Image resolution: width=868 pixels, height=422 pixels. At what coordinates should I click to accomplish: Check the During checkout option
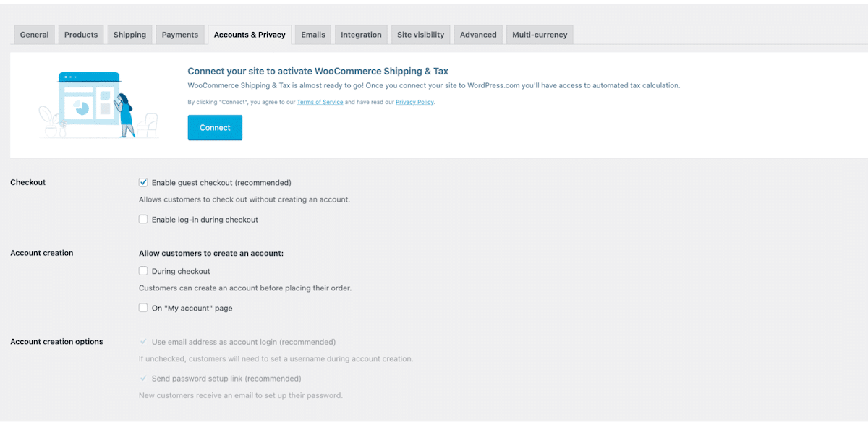pyautogui.click(x=143, y=272)
